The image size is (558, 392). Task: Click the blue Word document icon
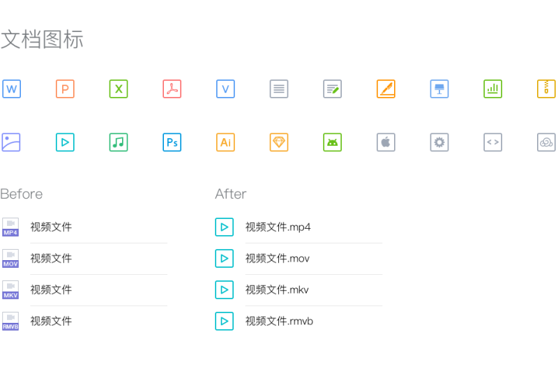[11, 89]
